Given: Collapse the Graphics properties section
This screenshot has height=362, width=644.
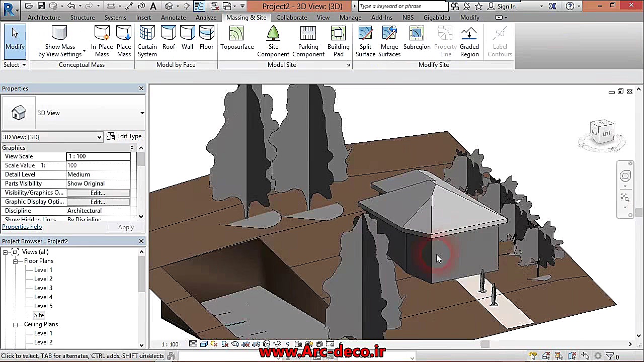Looking at the screenshot, I should [132, 148].
